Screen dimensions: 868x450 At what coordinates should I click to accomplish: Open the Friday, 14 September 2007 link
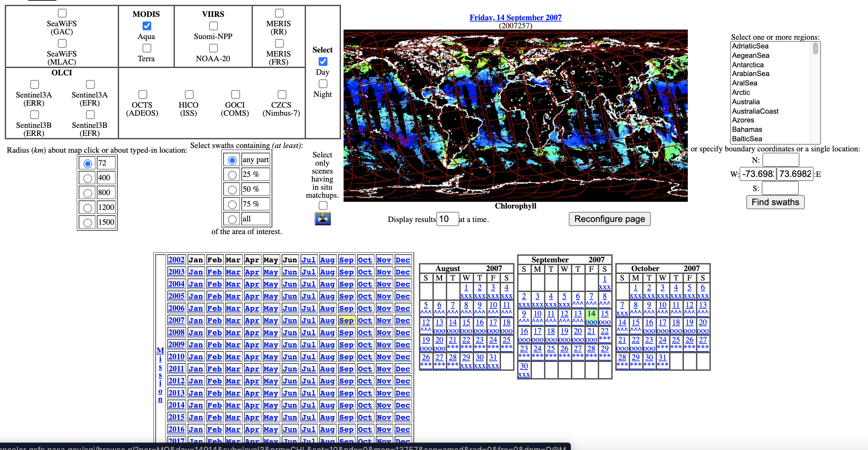[515, 17]
